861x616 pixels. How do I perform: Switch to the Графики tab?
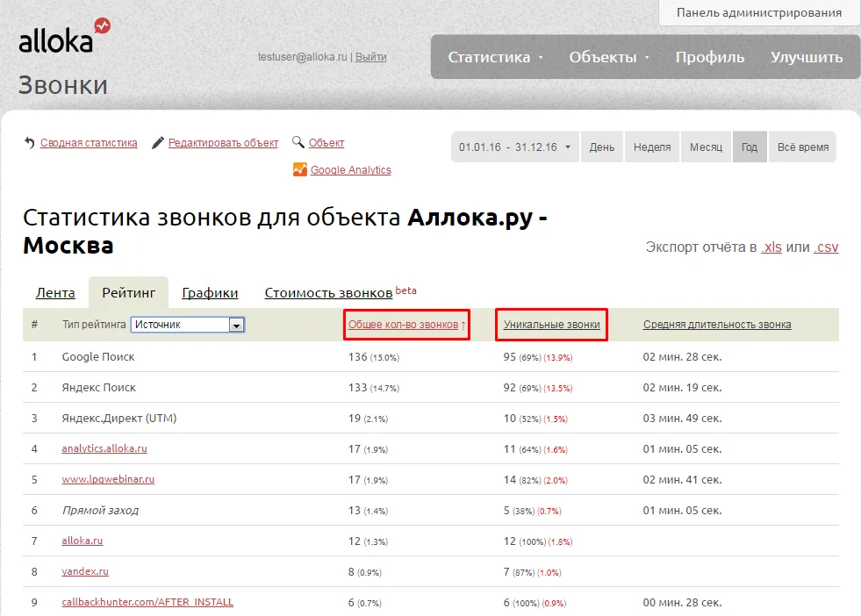[210, 293]
